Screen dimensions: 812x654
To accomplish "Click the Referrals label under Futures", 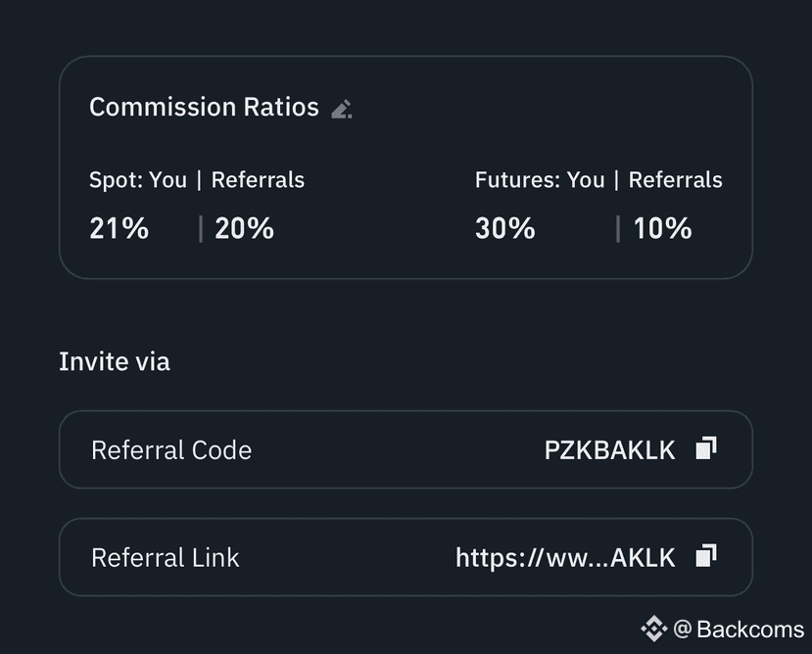I will pos(675,180).
